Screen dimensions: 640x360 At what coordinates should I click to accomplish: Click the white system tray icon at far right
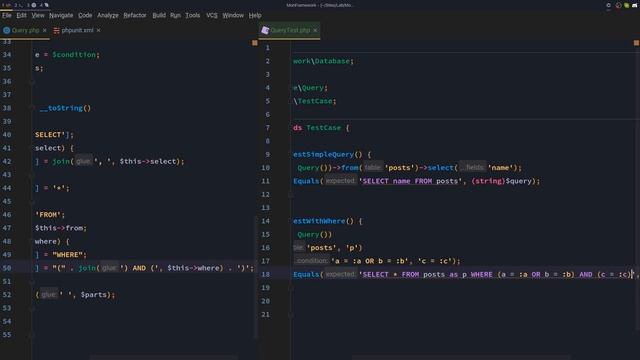click(635, 5)
